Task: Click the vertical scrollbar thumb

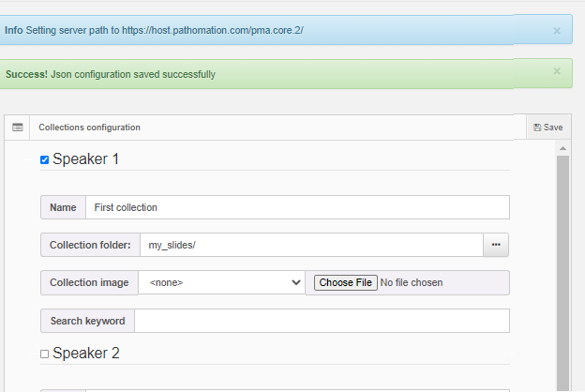Action: [562, 272]
